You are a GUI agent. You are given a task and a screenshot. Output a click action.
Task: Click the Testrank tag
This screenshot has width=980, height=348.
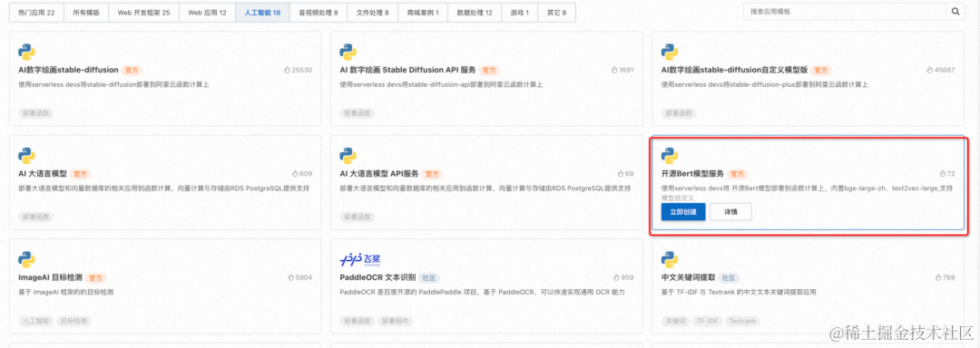pos(742,321)
